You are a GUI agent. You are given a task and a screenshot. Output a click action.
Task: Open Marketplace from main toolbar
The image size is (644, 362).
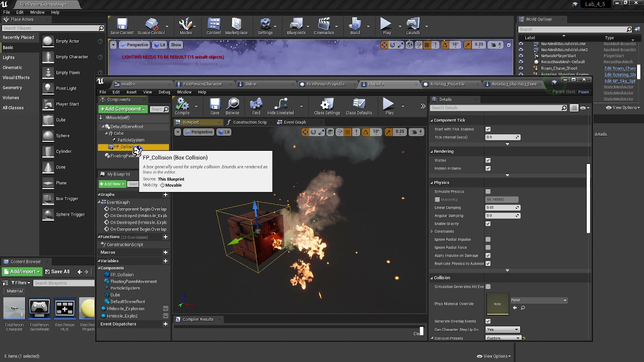(236, 26)
